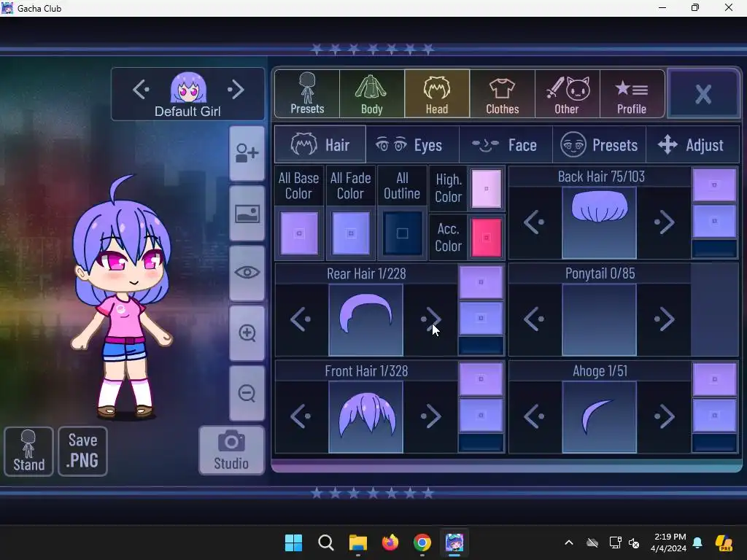Image resolution: width=747 pixels, height=560 pixels.
Task: Open Rear Hair base color swatch
Action: click(x=481, y=282)
